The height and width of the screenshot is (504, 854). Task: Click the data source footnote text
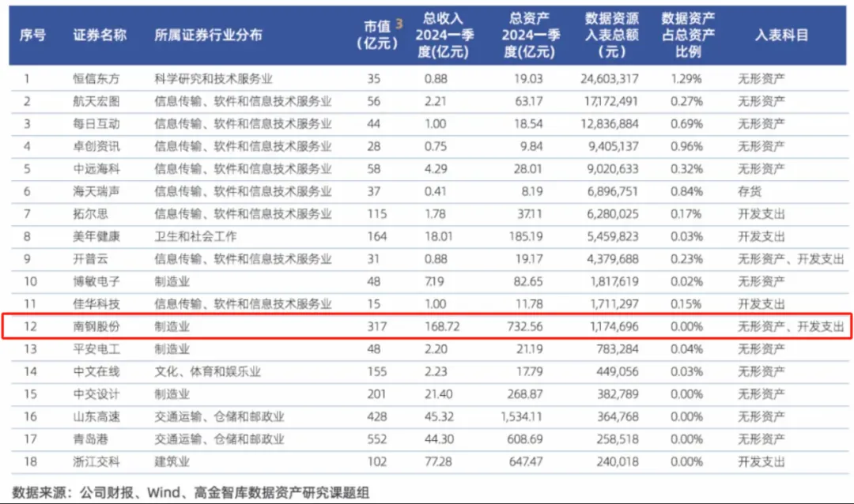(x=191, y=493)
